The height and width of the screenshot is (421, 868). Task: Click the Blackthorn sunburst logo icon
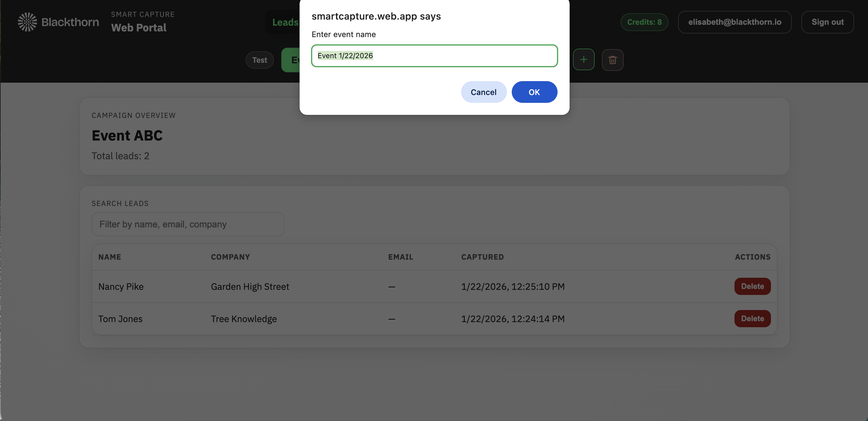pos(27,22)
